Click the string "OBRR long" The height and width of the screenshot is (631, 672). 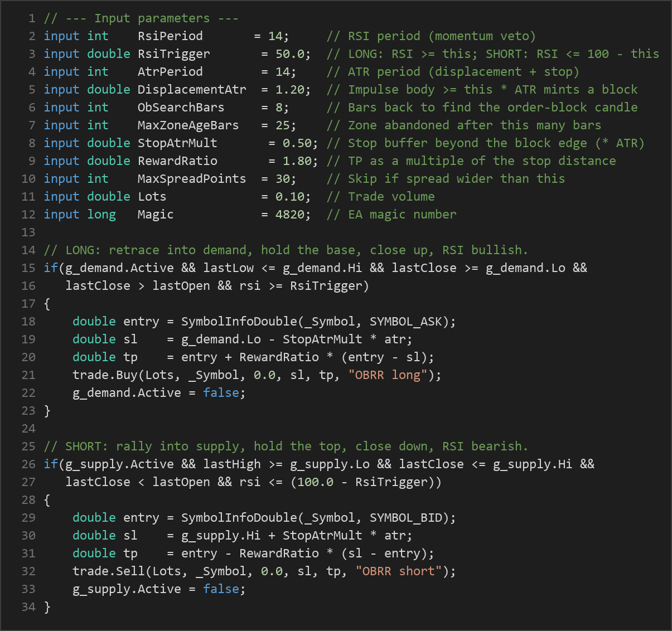click(388, 375)
